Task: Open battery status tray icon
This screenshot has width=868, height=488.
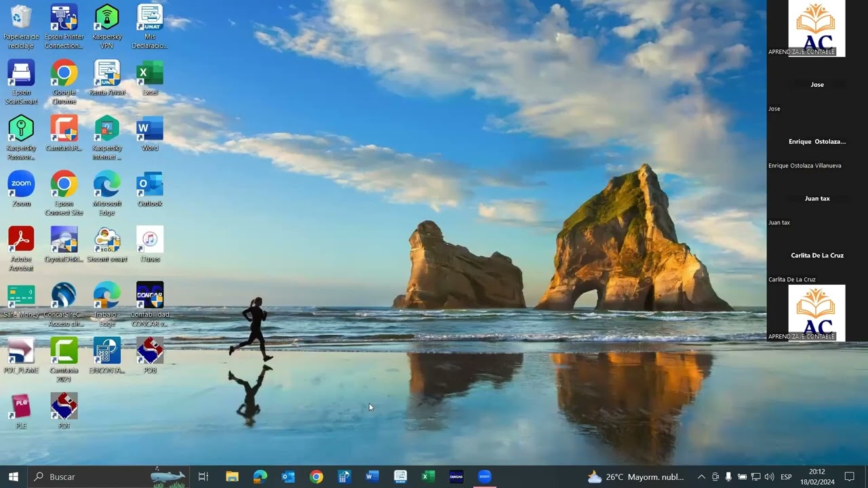Action: 742,476
